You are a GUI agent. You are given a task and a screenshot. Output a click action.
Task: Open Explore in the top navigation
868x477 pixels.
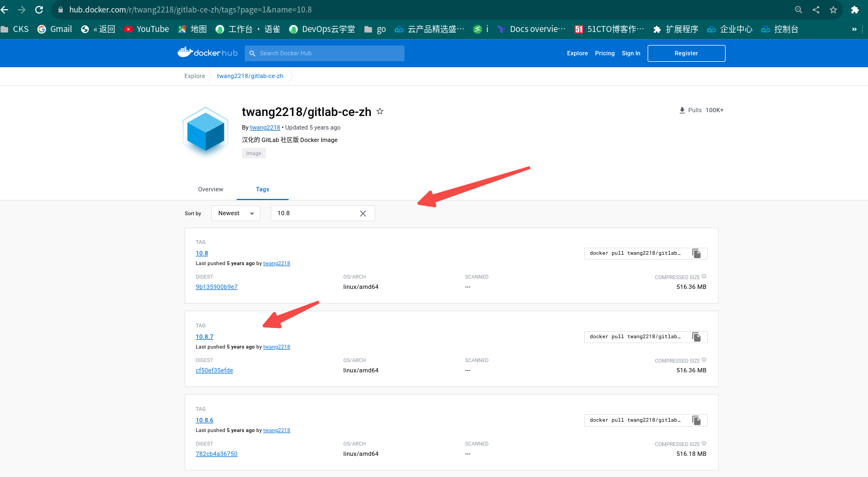click(577, 53)
